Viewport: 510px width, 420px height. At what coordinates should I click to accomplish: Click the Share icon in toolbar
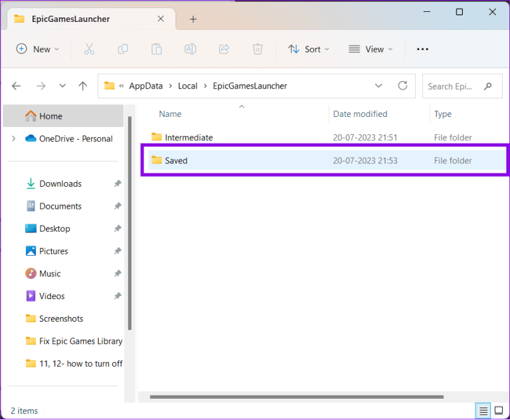[224, 49]
